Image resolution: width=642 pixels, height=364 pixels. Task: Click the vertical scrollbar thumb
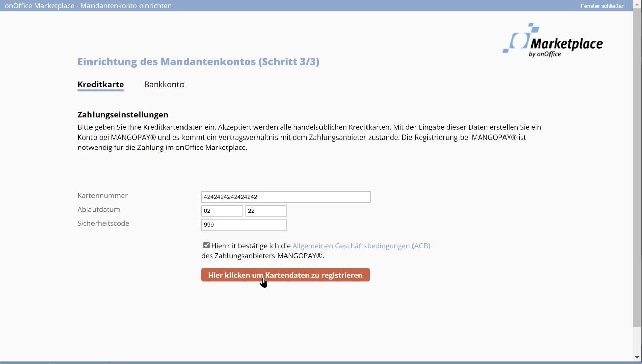637,167
